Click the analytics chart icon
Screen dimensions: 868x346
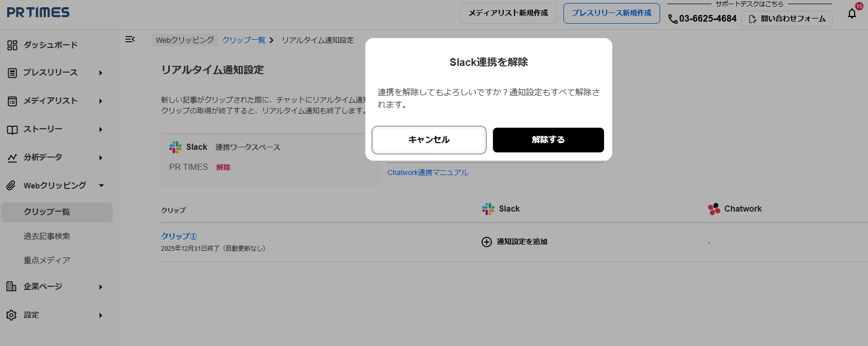[12, 158]
